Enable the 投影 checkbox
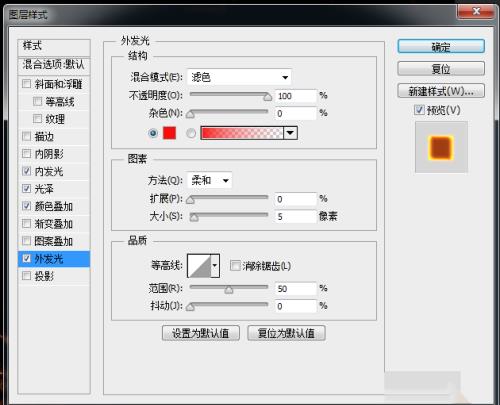The width and height of the screenshot is (500, 405). 26,276
